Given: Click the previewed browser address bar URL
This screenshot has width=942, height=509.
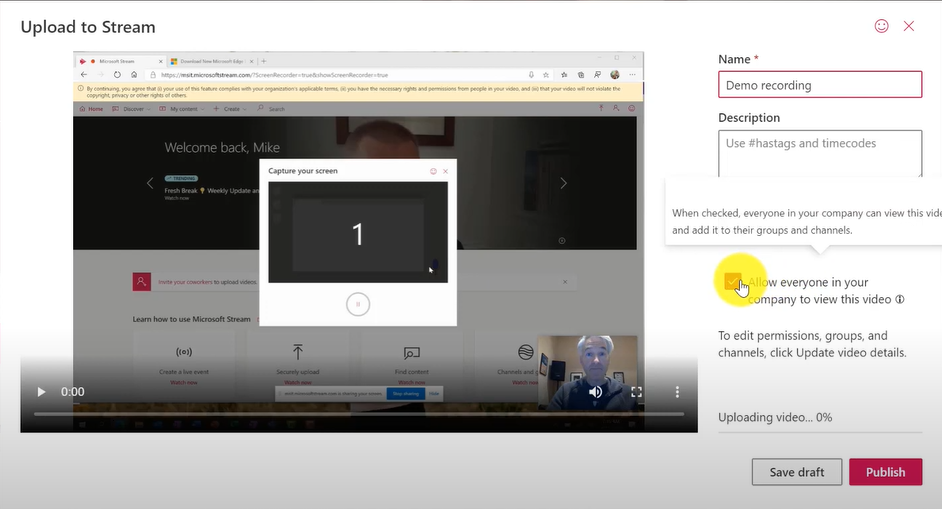Looking at the screenshot, I should [275, 75].
